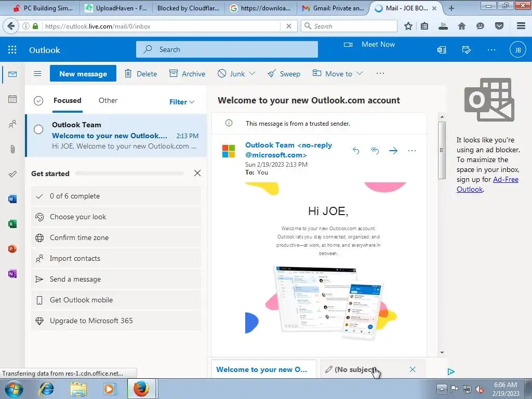Toggle select all messages circle

pyautogui.click(x=38, y=101)
